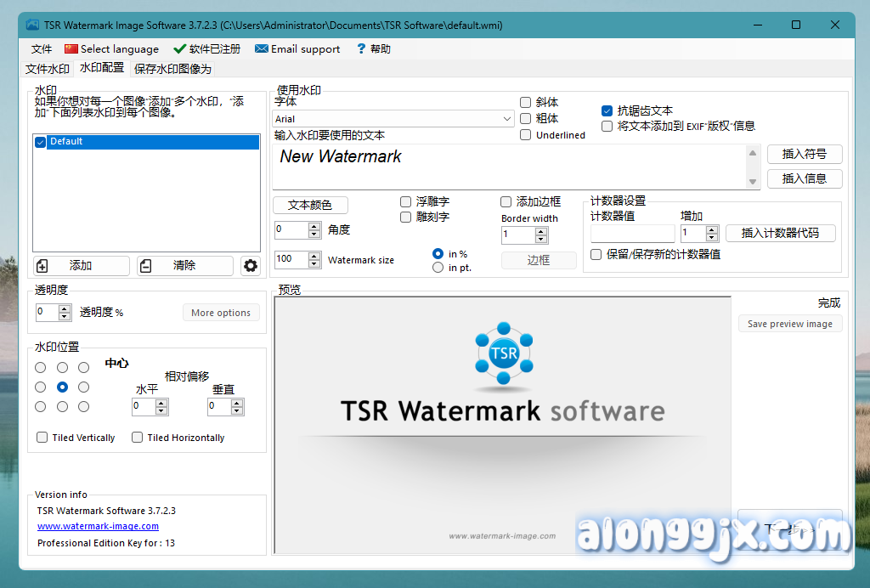The width and height of the screenshot is (870, 588).
Task: Click the question mark help icon
Action: (361, 49)
